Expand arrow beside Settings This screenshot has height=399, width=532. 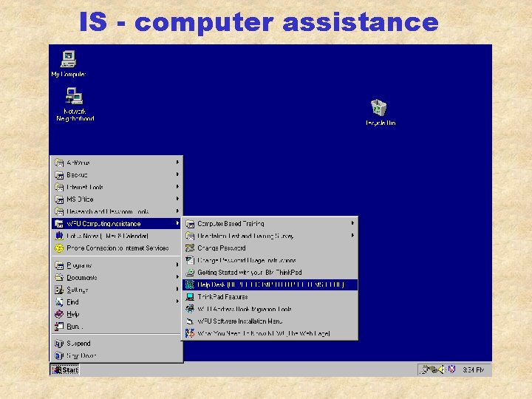[x=177, y=289]
